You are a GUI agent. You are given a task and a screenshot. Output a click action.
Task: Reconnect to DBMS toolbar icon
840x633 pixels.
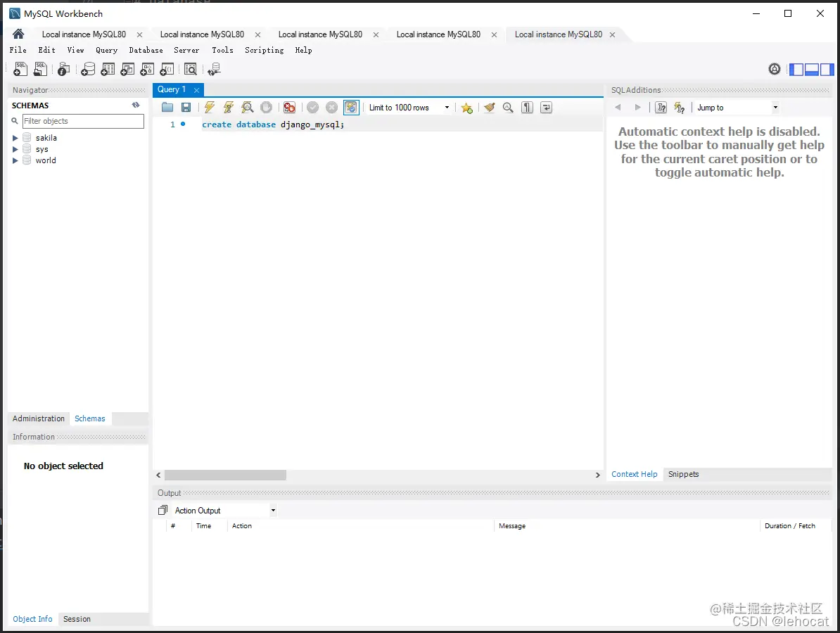tap(215, 69)
